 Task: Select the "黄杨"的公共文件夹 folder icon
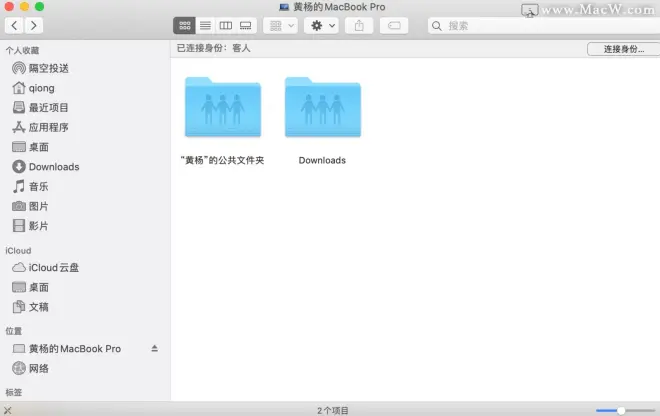(223, 107)
